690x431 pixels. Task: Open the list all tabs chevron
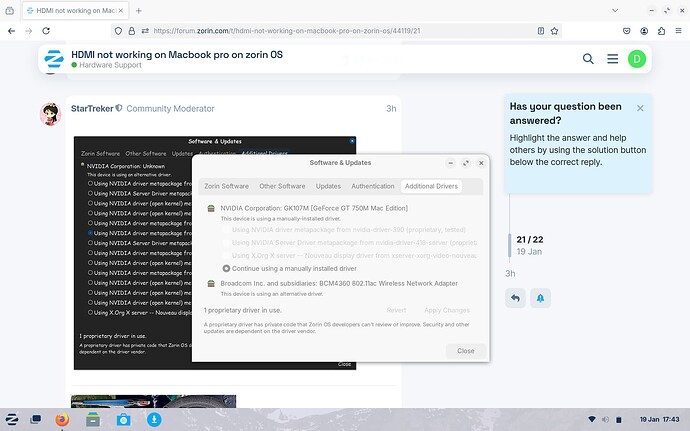click(x=615, y=11)
